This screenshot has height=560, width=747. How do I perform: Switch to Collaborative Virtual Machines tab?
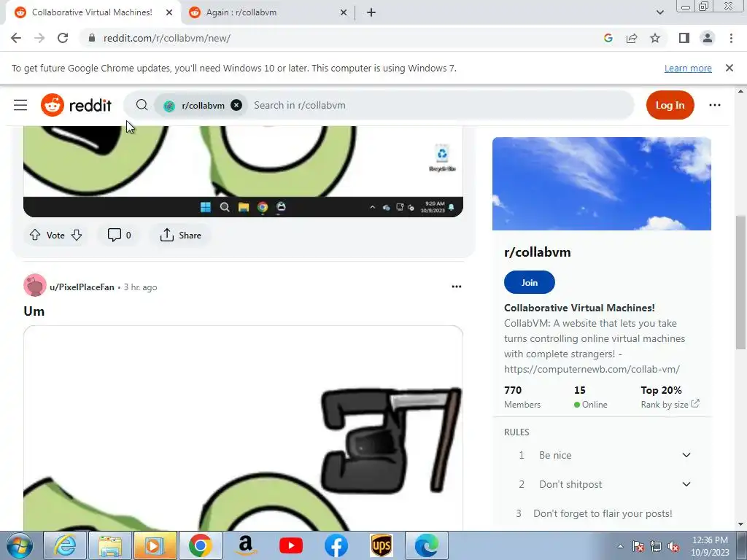coord(92,12)
